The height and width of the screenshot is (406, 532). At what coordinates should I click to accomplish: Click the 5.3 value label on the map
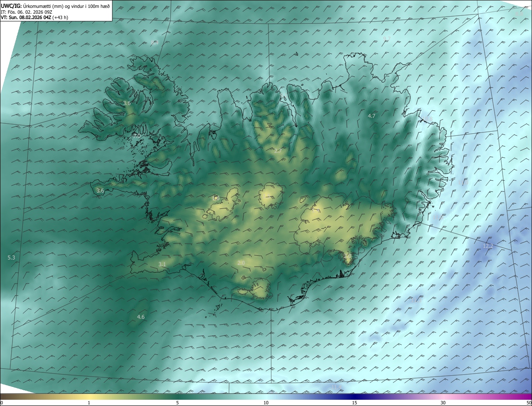[x=11, y=258]
